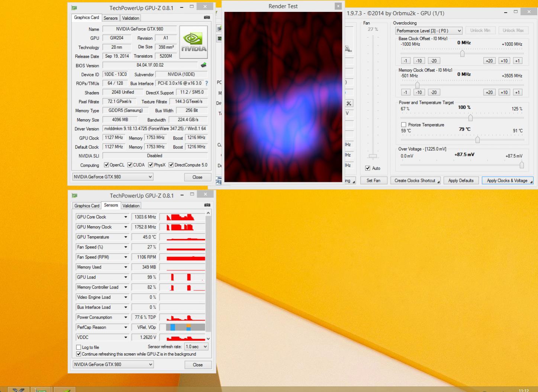Expand Power Consumption sensor dropdown arrow
538x392 pixels.
[126, 317]
